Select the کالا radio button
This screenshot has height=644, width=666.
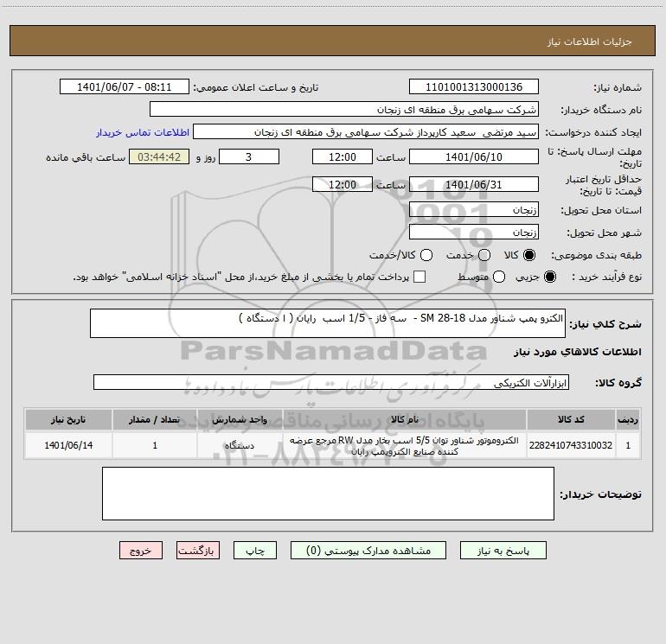(x=529, y=255)
